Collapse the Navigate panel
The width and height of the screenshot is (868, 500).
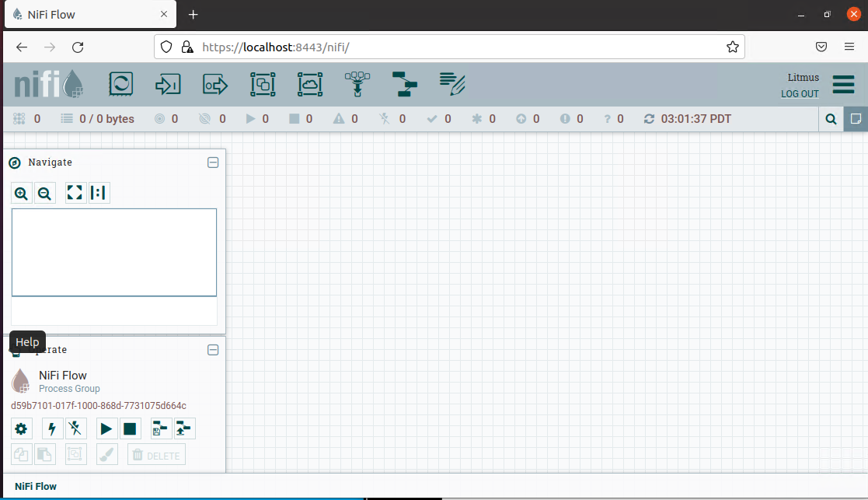pos(213,163)
